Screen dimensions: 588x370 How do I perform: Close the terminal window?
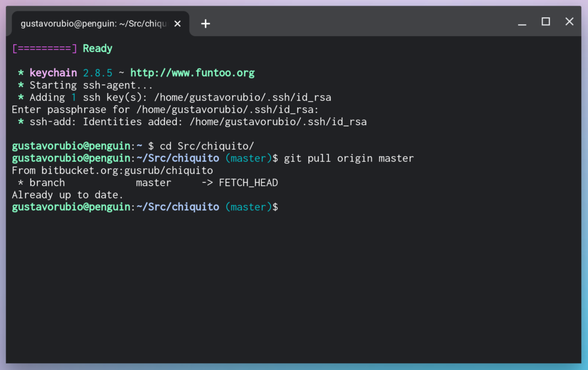[x=569, y=22]
